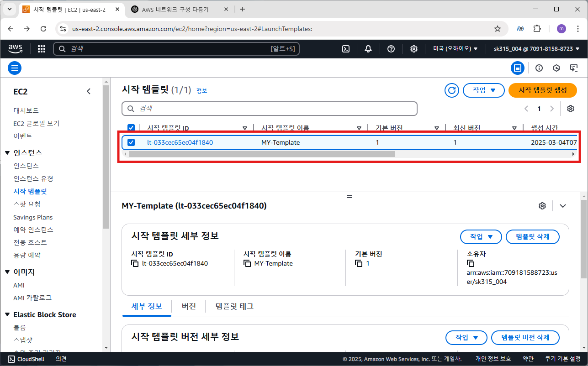This screenshot has width=588, height=366.
Task: Collapse the 인스턴스 sidebar section
Action: [x=7, y=153]
